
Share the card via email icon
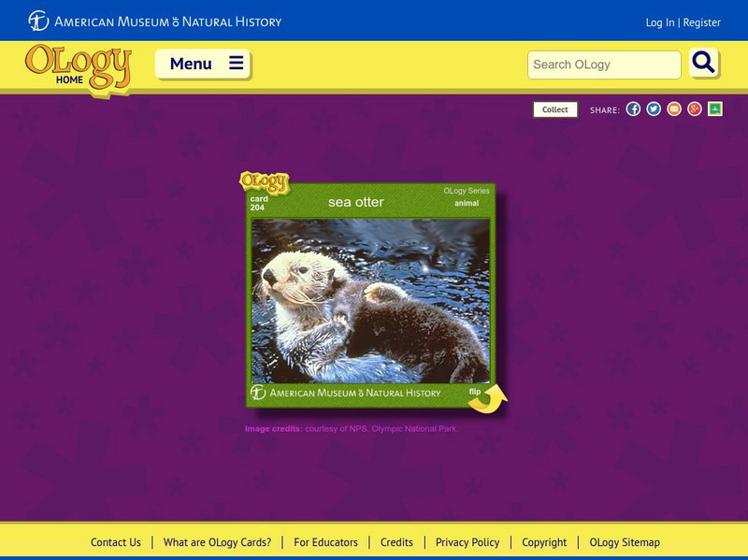point(675,108)
